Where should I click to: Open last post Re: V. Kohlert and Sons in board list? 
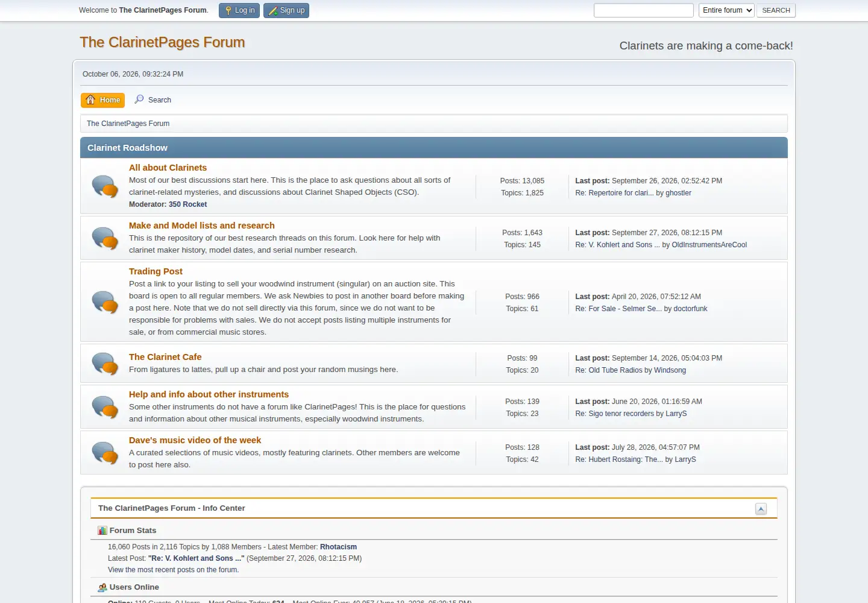tap(617, 245)
